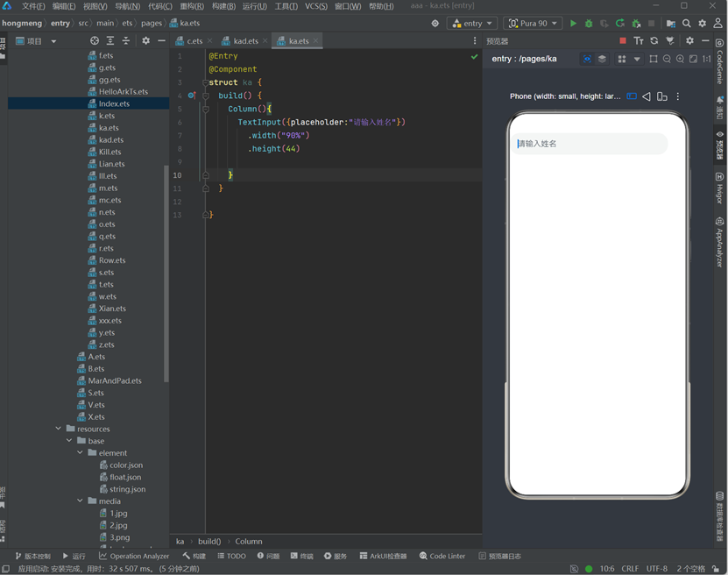This screenshot has height=575, width=728.
Task: Open the Operation Analyzer panel
Action: (134, 556)
